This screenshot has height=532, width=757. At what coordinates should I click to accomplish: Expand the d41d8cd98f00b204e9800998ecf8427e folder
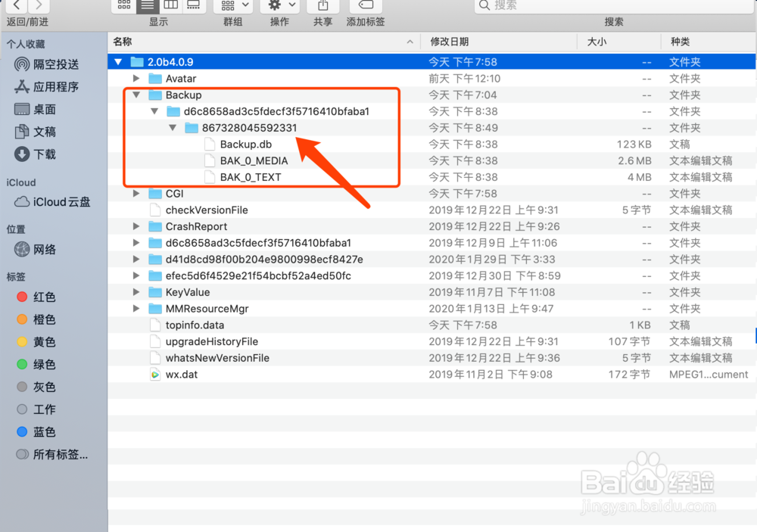(x=136, y=259)
